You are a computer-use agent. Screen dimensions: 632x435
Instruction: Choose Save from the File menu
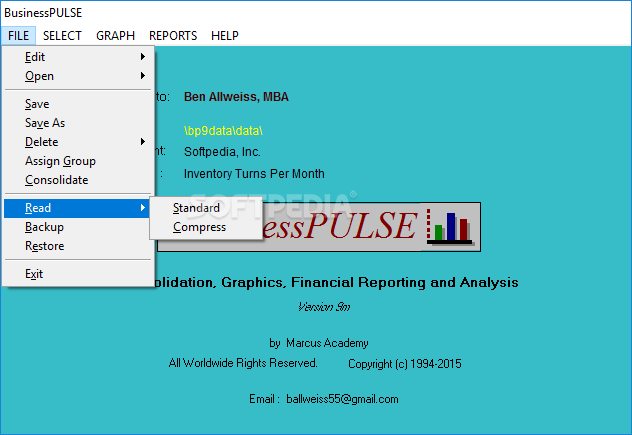point(77,104)
